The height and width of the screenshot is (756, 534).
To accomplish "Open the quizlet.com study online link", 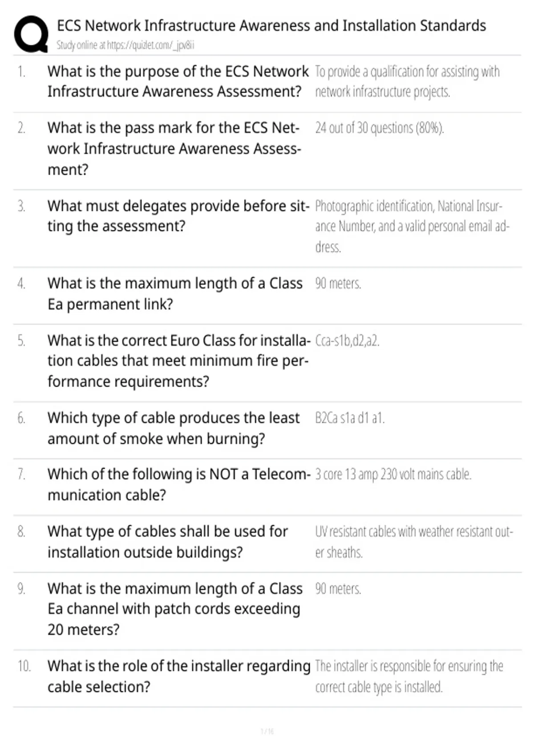I will tap(125, 45).
